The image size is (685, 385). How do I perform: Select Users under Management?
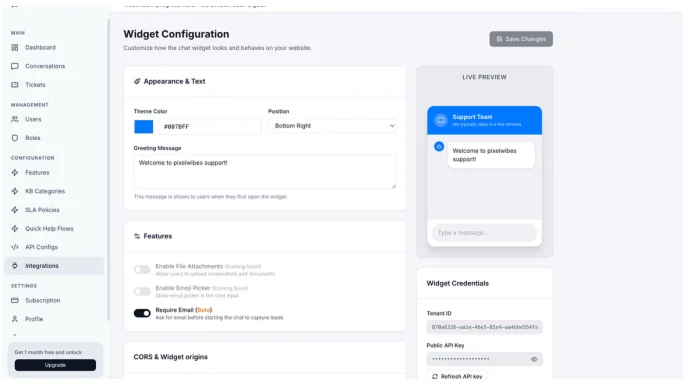tap(33, 119)
